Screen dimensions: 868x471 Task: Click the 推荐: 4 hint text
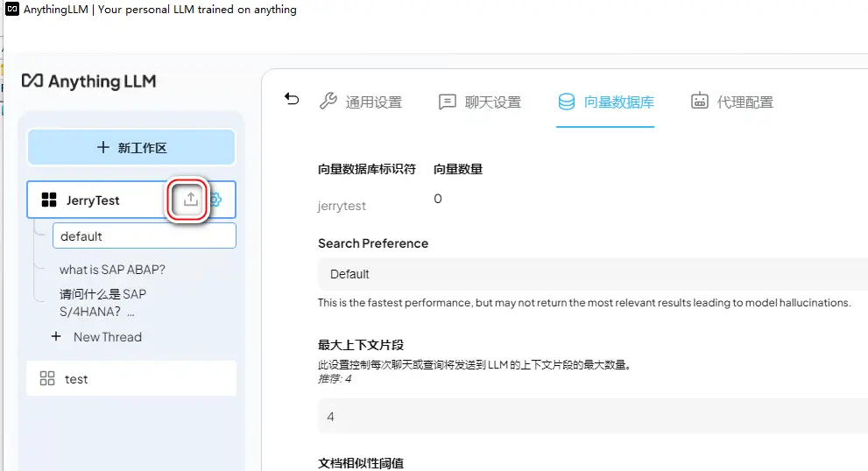point(335,379)
